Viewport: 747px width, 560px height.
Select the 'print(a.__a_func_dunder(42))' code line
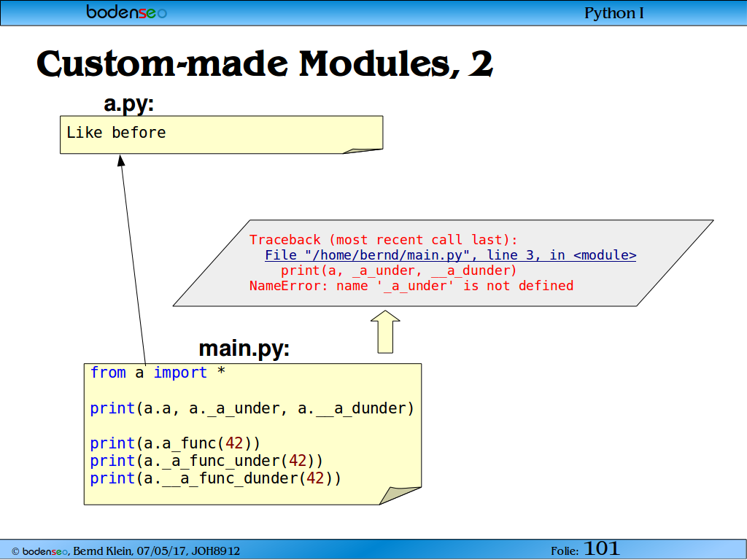click(215, 478)
